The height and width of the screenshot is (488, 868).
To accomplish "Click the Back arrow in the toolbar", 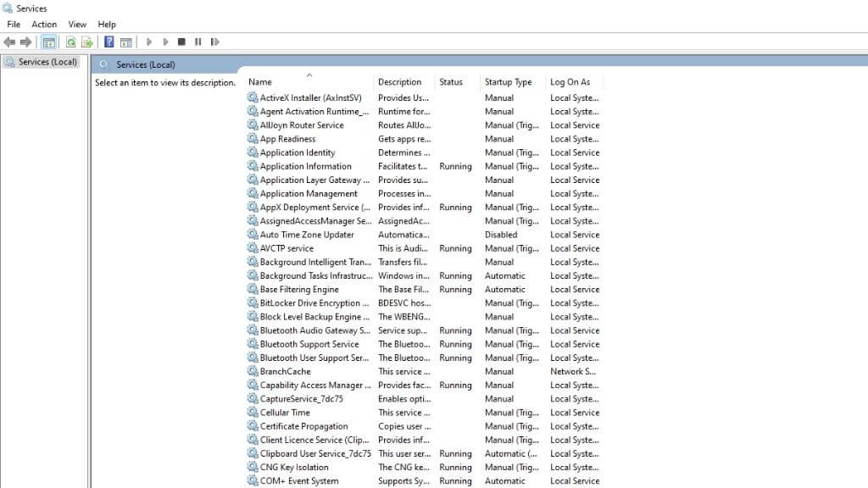I will (9, 42).
